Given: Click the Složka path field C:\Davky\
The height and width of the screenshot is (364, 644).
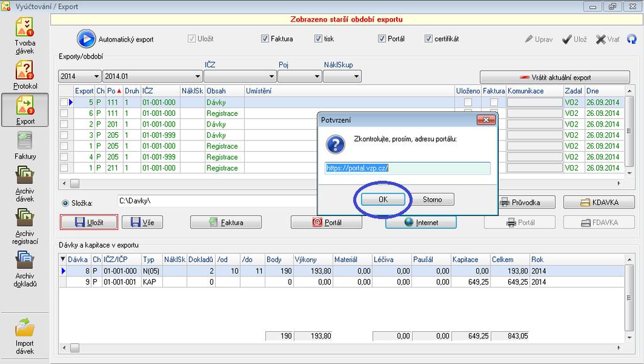Looking at the screenshot, I should [x=217, y=201].
